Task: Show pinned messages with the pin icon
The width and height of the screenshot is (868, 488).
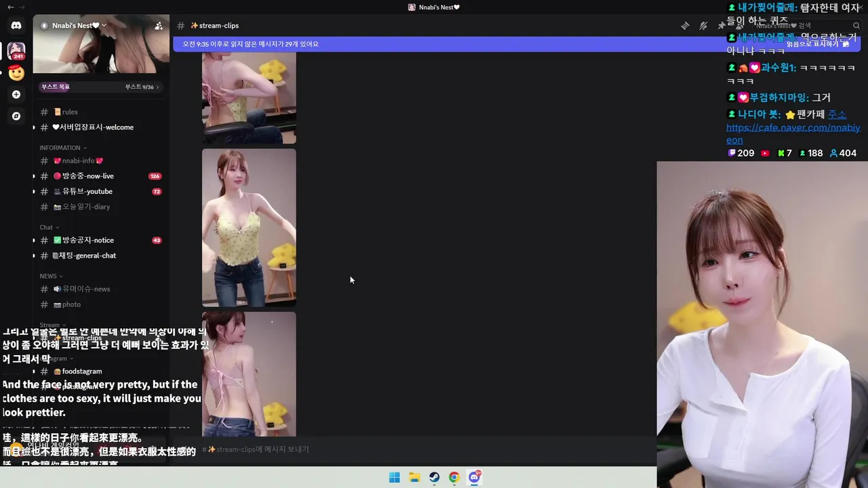Action: [721, 26]
